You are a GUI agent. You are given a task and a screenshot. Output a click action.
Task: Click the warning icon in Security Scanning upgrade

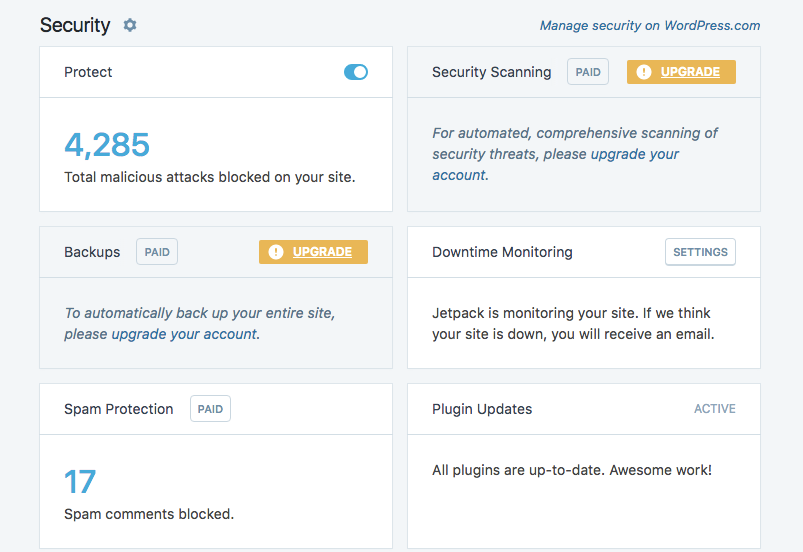click(644, 72)
